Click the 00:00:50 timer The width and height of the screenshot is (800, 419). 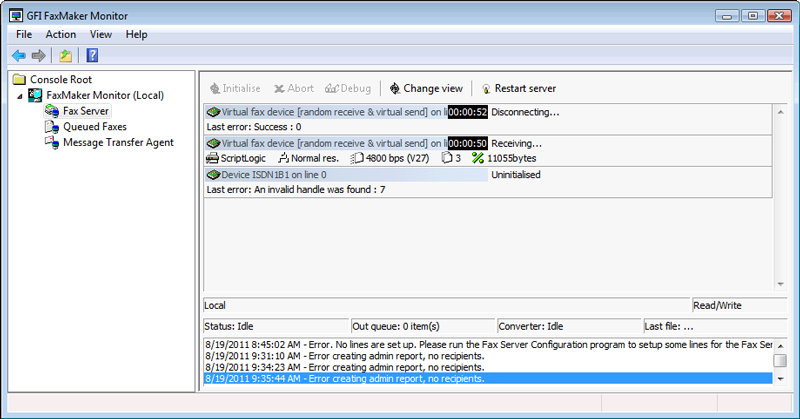click(x=467, y=143)
